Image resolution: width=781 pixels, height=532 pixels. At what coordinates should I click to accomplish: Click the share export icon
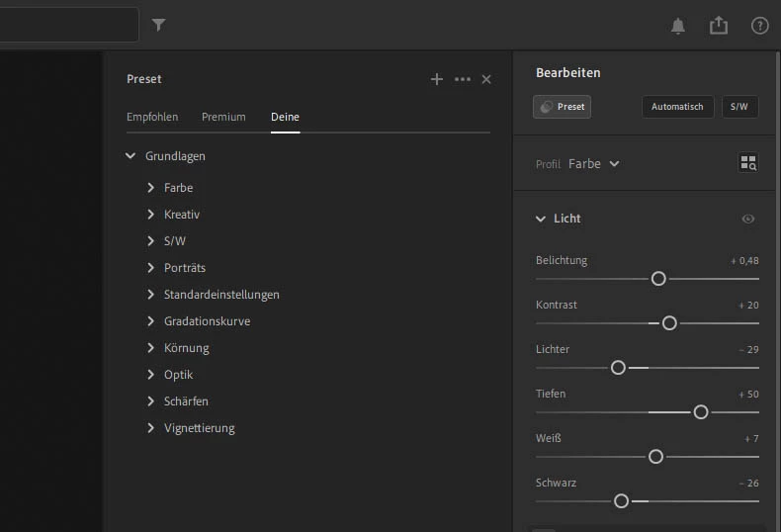[719, 26]
